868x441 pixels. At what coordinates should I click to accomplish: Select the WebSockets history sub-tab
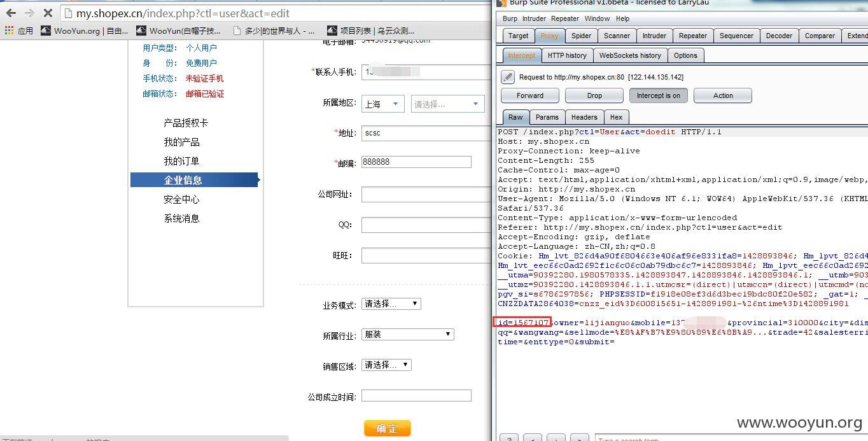pos(630,55)
